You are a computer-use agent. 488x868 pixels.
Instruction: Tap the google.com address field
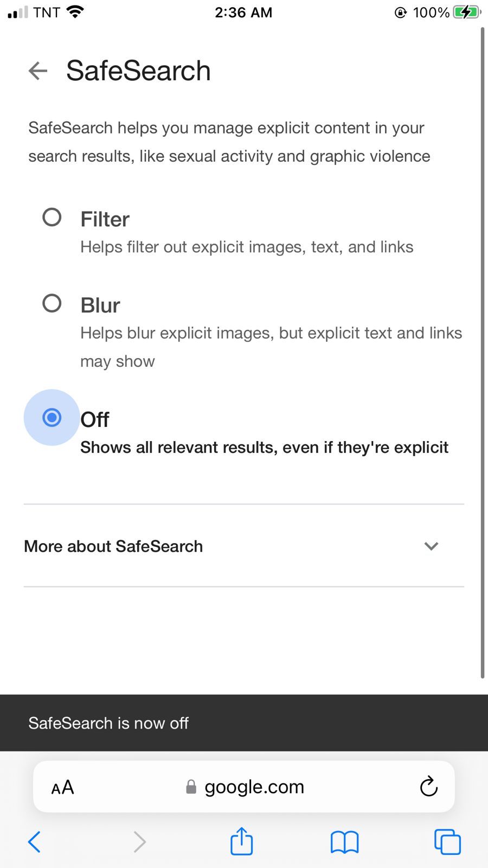254,787
